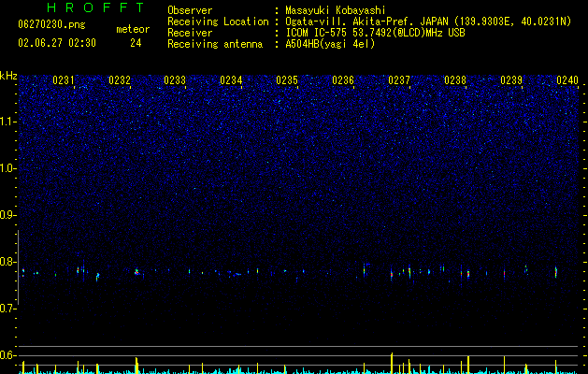
Task: Click the Receiver label
Action: coord(190,33)
